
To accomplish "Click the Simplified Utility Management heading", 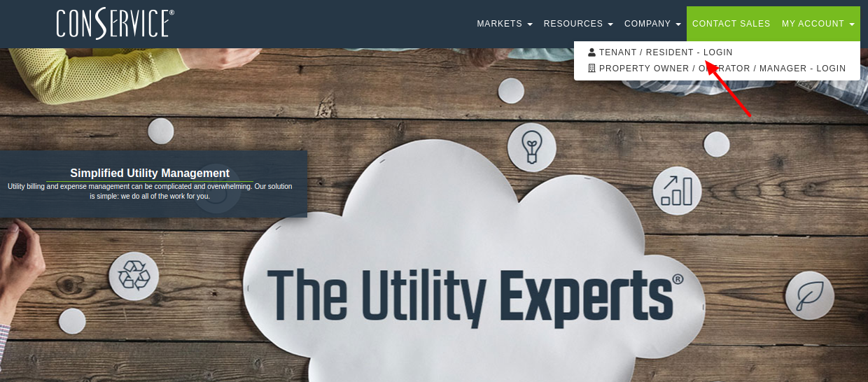I will pos(150,173).
